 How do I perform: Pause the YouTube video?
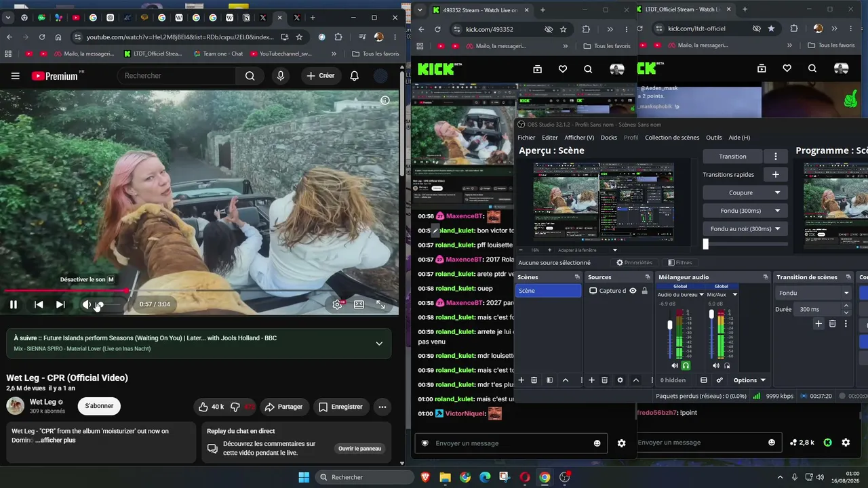click(13, 304)
